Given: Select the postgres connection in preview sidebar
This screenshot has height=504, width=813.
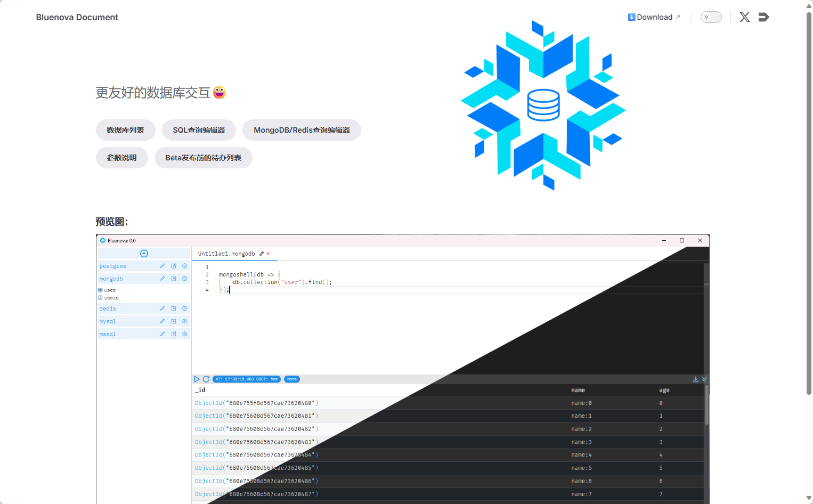Looking at the screenshot, I should pos(113,266).
